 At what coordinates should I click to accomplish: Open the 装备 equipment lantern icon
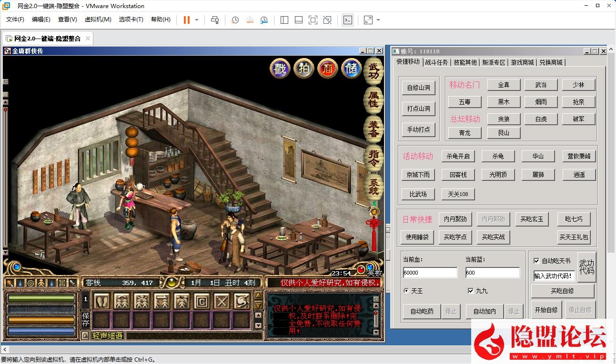coord(374,128)
